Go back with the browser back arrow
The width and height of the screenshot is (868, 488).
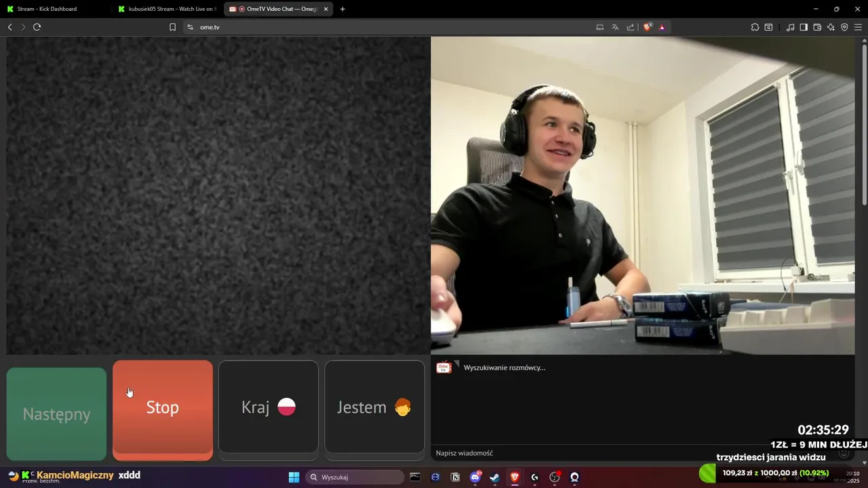[x=9, y=27]
